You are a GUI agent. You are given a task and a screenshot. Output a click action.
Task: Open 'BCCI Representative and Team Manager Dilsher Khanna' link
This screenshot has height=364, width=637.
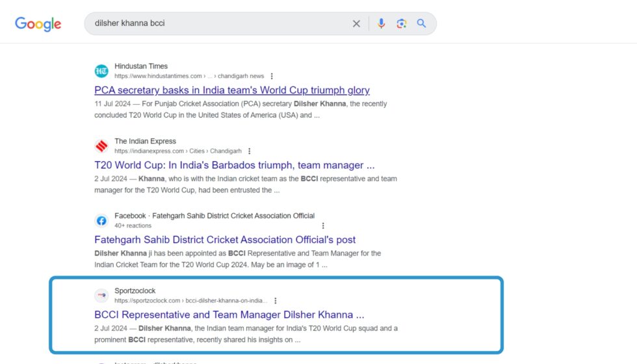pyautogui.click(x=229, y=315)
